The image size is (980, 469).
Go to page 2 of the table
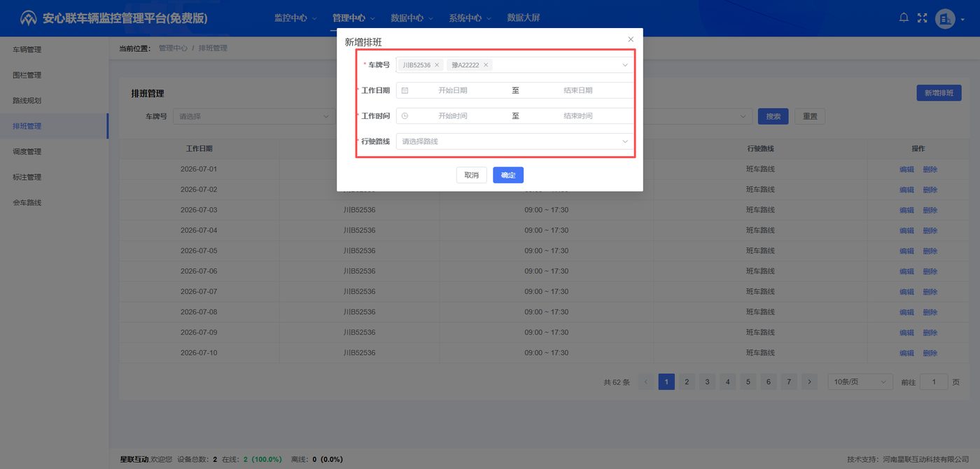tap(687, 382)
